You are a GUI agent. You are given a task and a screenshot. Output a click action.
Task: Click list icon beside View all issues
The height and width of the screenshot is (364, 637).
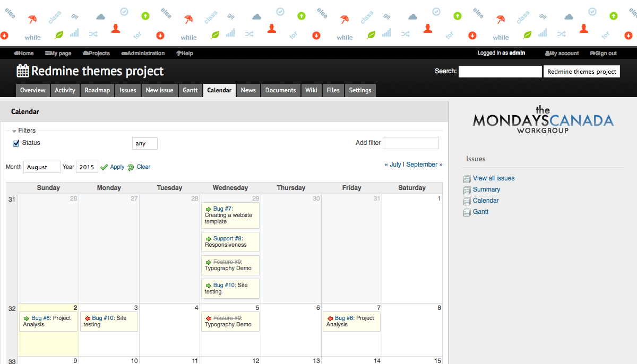[467, 179]
